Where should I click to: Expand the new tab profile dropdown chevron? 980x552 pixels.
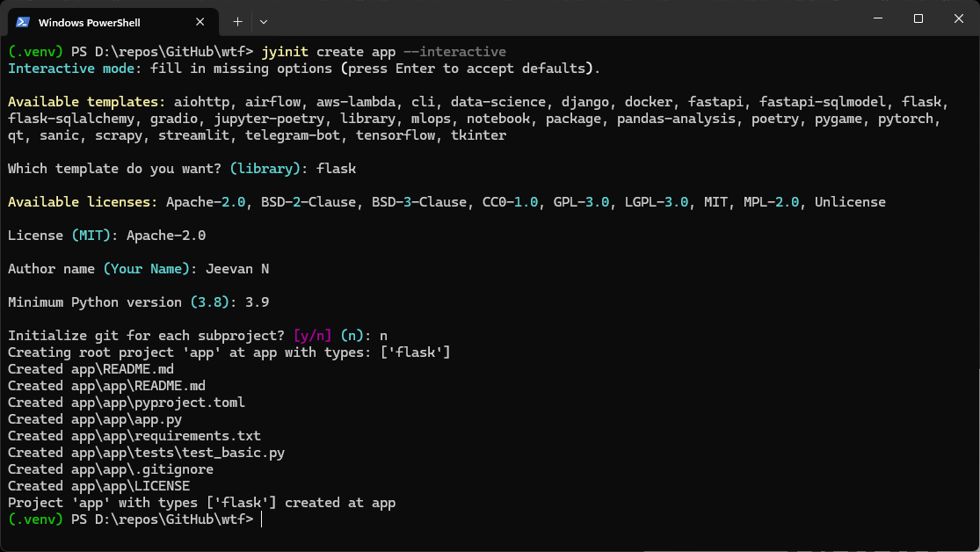coord(264,20)
